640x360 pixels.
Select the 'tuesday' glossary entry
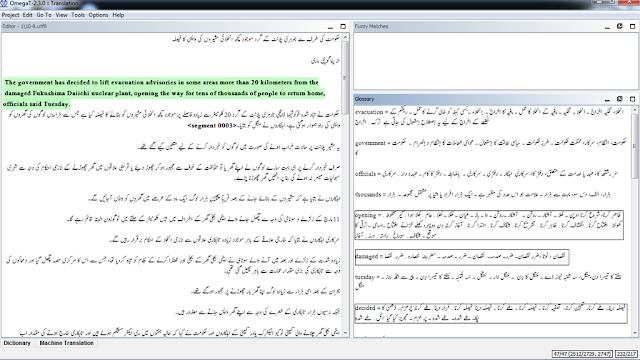[488, 282]
